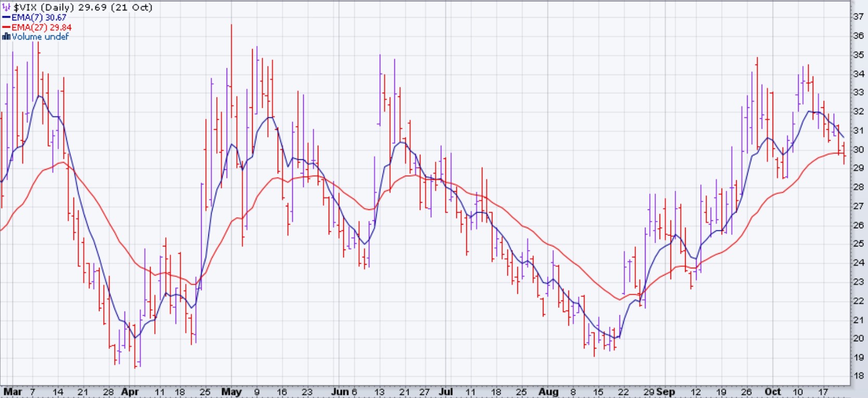Select the Jun label on the date axis

click(340, 392)
